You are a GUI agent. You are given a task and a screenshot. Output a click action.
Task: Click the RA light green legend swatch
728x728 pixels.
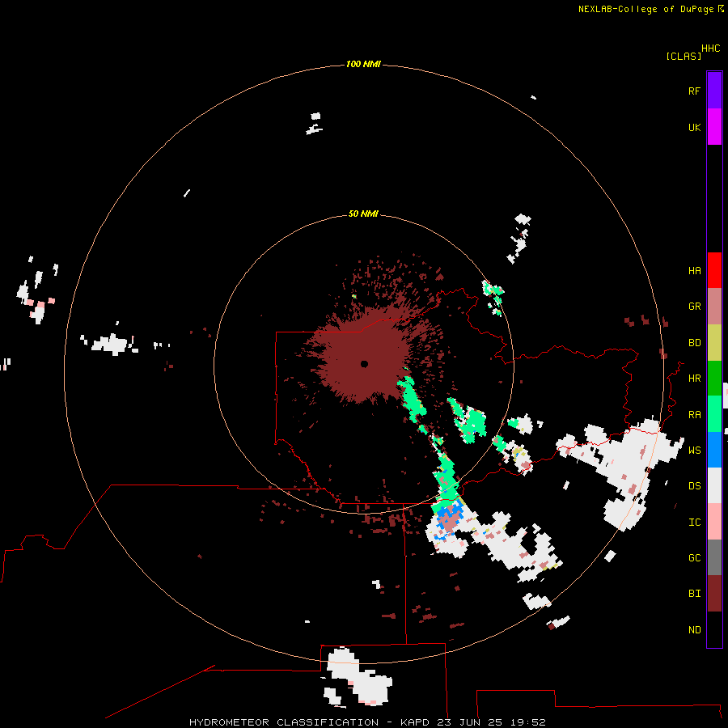714,414
